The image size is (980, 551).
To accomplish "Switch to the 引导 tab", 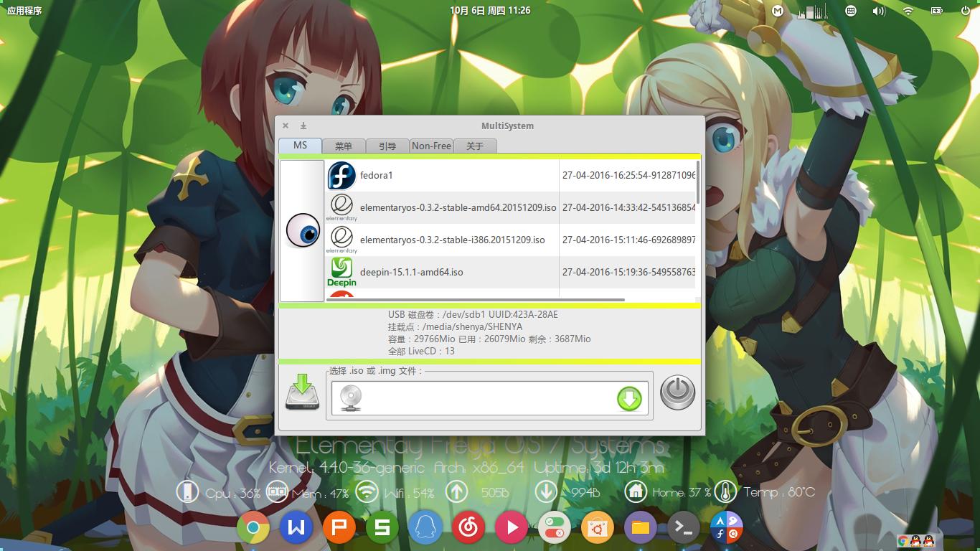I will click(387, 145).
